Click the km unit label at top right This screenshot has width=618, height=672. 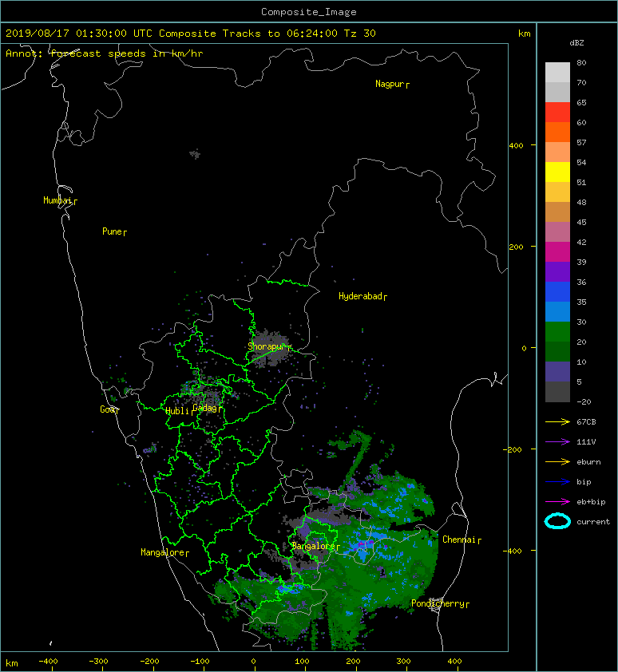[x=524, y=34]
